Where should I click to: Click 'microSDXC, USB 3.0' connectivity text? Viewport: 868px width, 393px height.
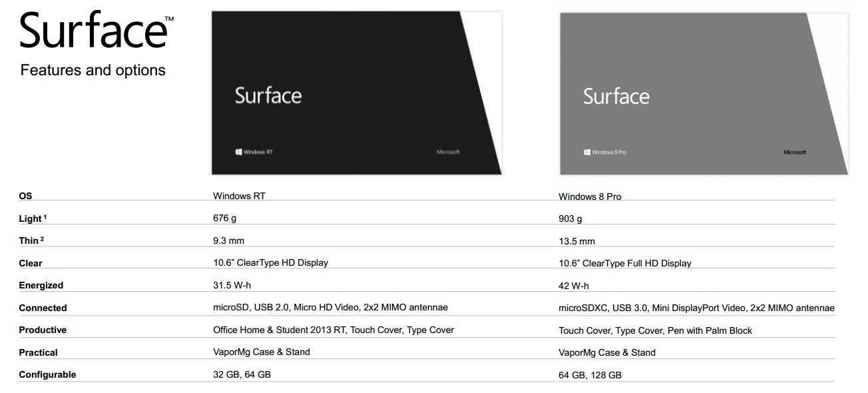pyautogui.click(x=602, y=308)
